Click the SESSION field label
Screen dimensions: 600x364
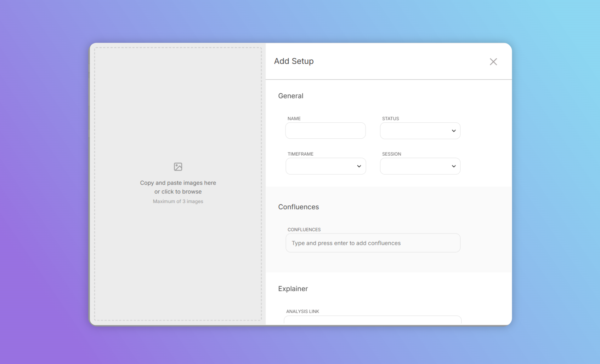coord(391,154)
